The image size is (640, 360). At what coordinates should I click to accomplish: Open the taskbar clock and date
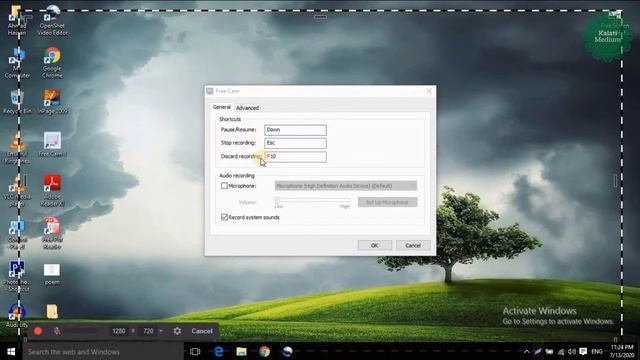(x=622, y=351)
